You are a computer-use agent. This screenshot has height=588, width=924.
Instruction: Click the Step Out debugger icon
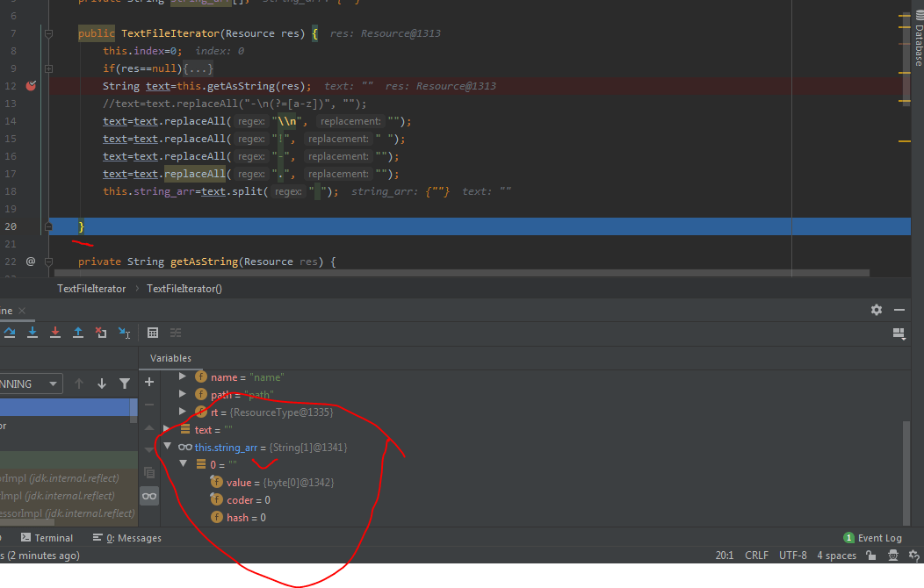78,333
